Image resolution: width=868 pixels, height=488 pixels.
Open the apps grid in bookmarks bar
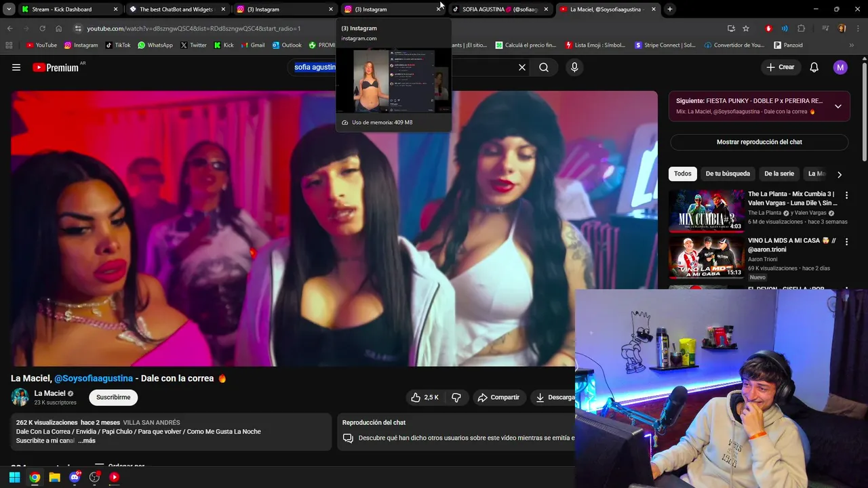[9, 45]
